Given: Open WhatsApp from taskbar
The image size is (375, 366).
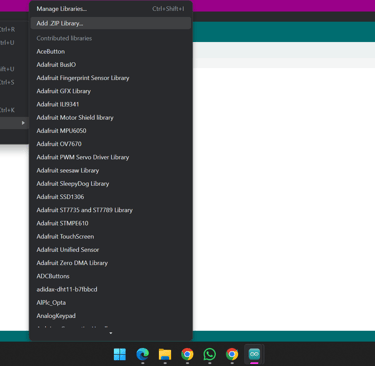Looking at the screenshot, I should coord(210,354).
